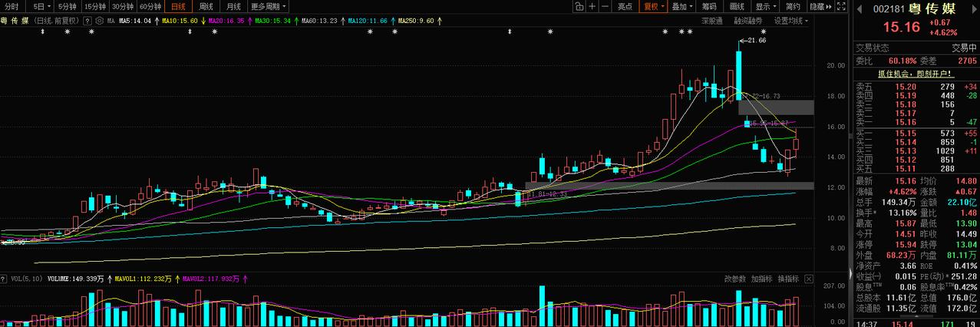Click the PE(动) 251.28 value

coord(965,276)
